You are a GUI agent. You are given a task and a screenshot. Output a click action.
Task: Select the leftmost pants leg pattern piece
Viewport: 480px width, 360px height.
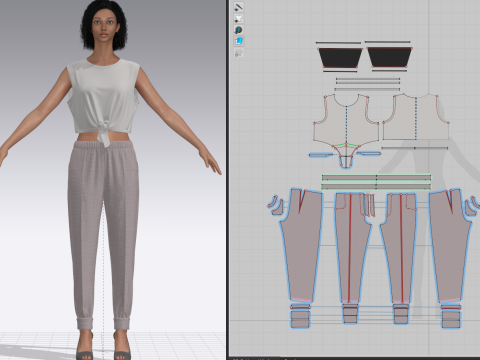(x=302, y=246)
